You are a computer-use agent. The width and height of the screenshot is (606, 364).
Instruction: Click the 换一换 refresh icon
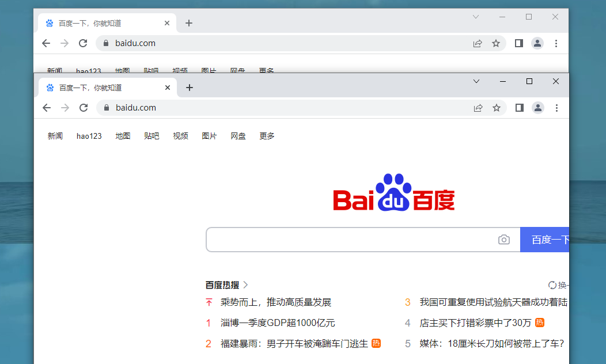pyautogui.click(x=552, y=285)
